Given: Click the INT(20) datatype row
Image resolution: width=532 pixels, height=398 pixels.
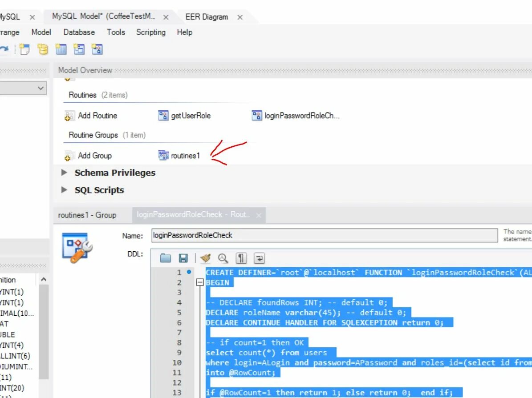Looking at the screenshot, I should [x=12, y=388].
